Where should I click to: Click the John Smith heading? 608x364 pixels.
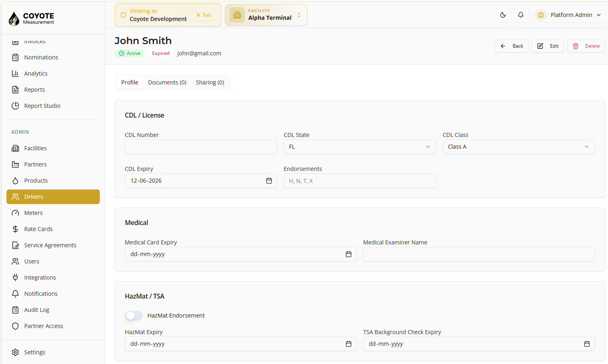(x=143, y=41)
